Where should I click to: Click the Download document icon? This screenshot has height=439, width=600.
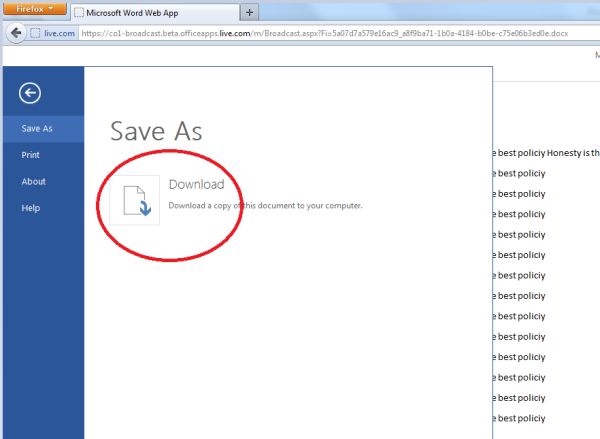pos(135,200)
